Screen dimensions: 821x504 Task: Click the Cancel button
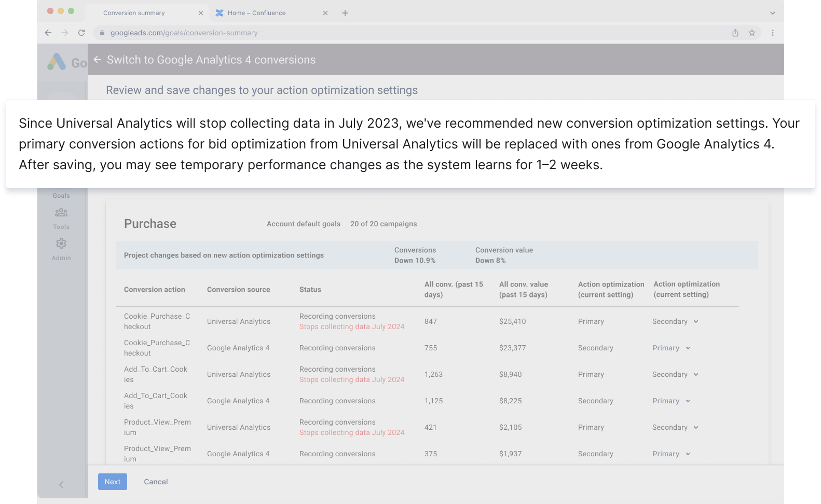(x=156, y=482)
